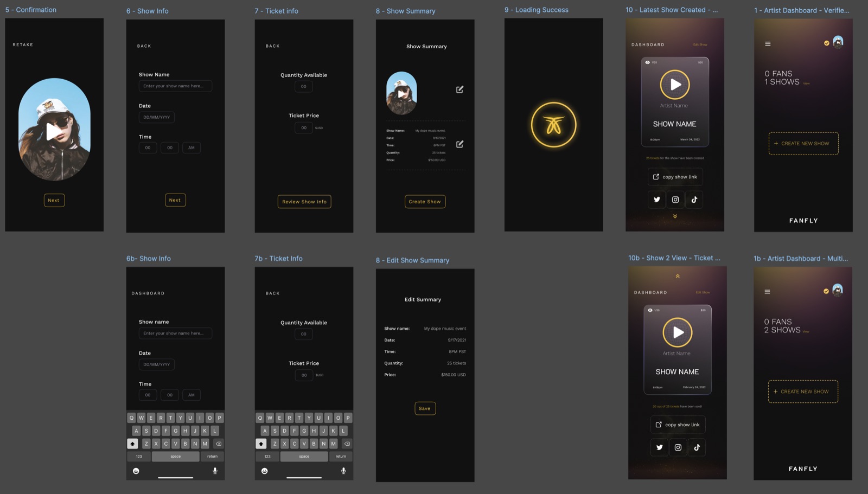Image resolution: width=868 pixels, height=494 pixels.
Task: Click BACK in the 6 - Show Info frame
Action: (144, 46)
